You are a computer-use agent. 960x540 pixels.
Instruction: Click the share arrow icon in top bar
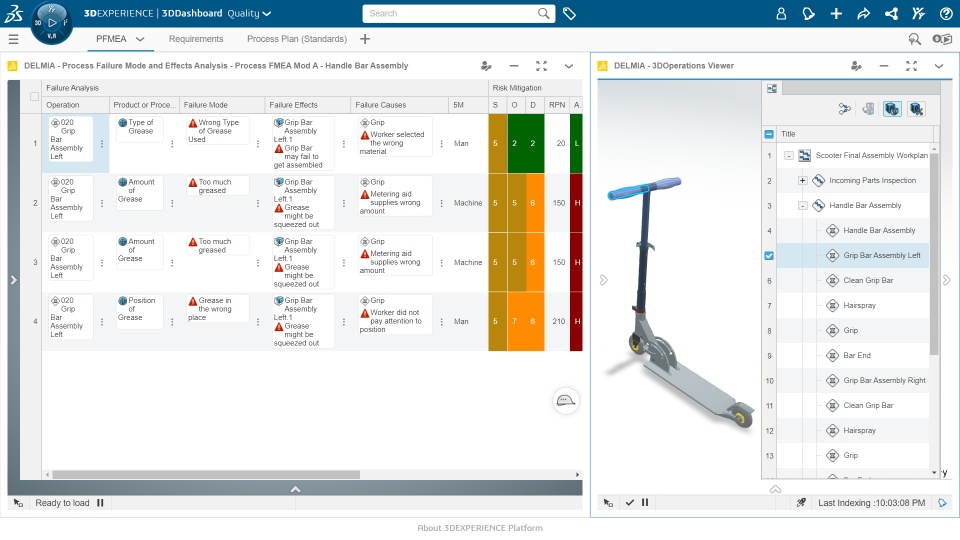pyautogui.click(x=863, y=13)
